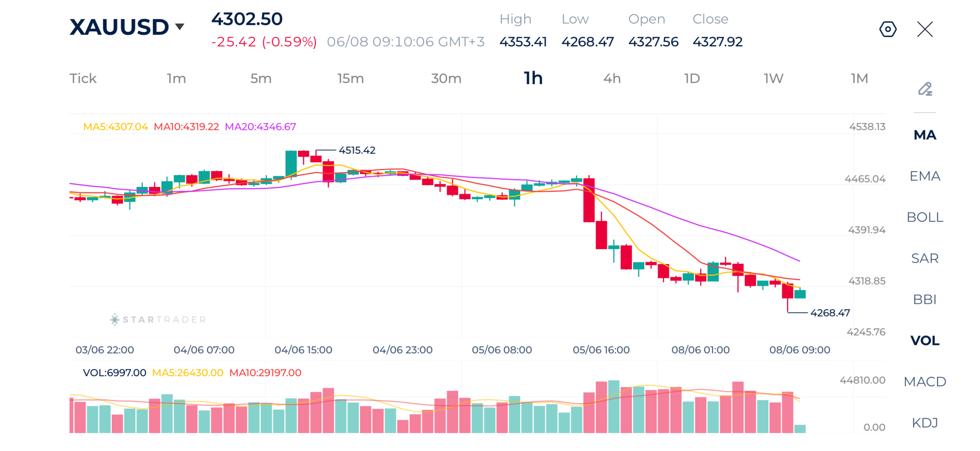Image resolution: width=980 pixels, height=451 pixels.
Task: Select the 1D timeframe
Action: click(x=691, y=78)
